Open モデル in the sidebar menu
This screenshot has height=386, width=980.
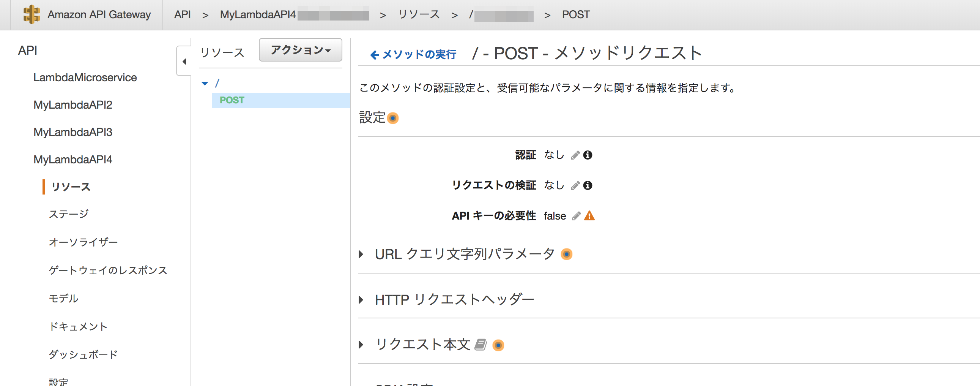(63, 299)
